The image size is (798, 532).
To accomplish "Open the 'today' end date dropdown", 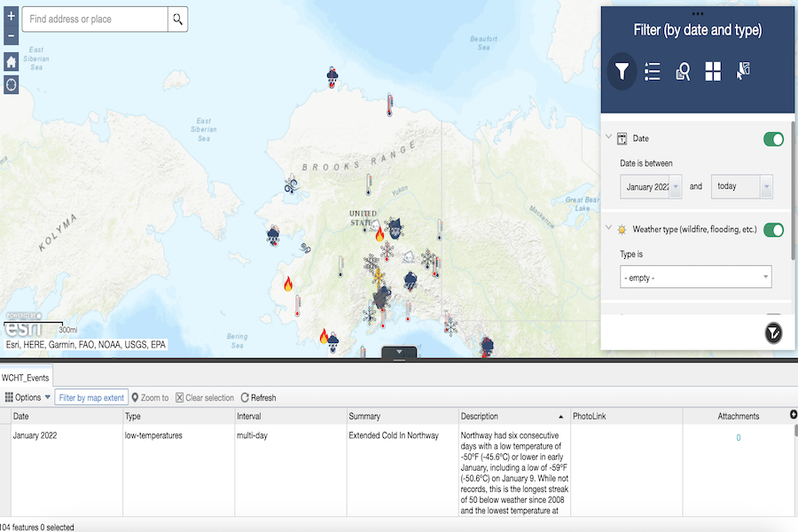I will click(766, 187).
